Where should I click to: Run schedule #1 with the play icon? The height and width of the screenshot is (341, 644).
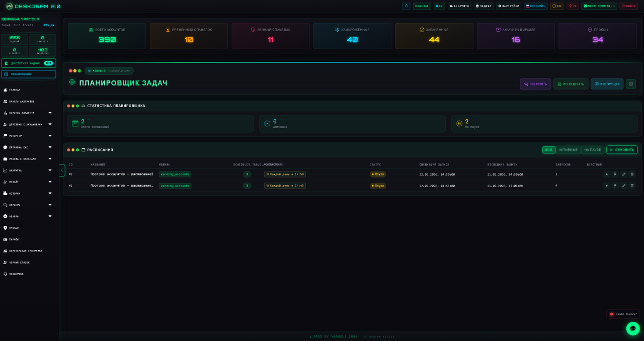coord(607,186)
